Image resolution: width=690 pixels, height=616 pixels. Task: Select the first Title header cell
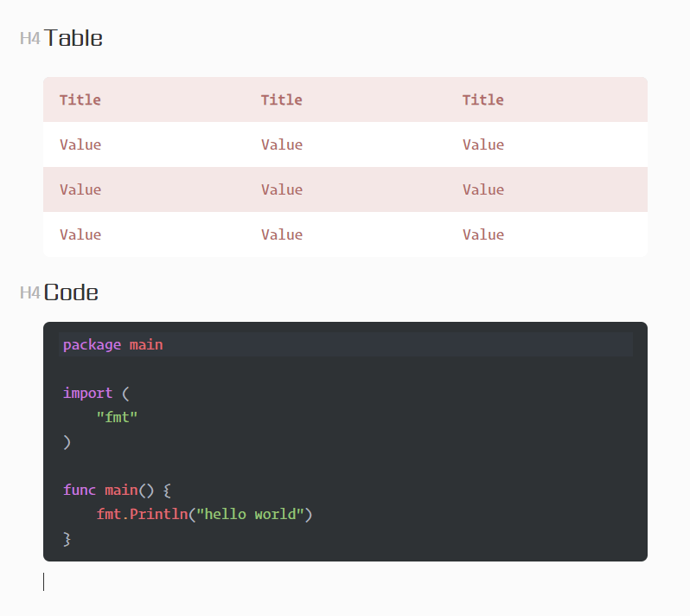tap(144, 100)
